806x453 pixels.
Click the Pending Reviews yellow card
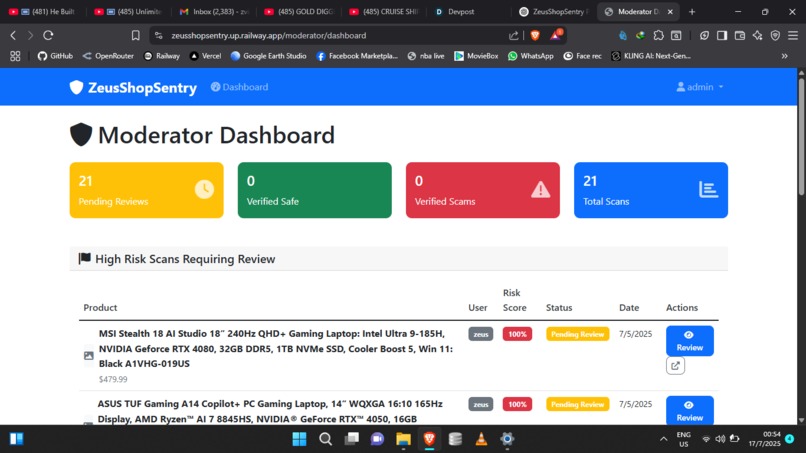[x=146, y=190]
